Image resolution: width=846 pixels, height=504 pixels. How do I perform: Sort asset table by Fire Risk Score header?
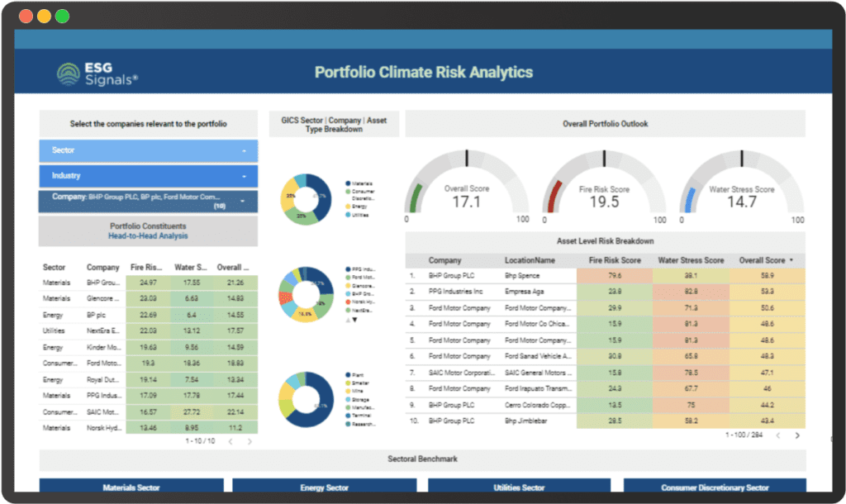coord(615,260)
